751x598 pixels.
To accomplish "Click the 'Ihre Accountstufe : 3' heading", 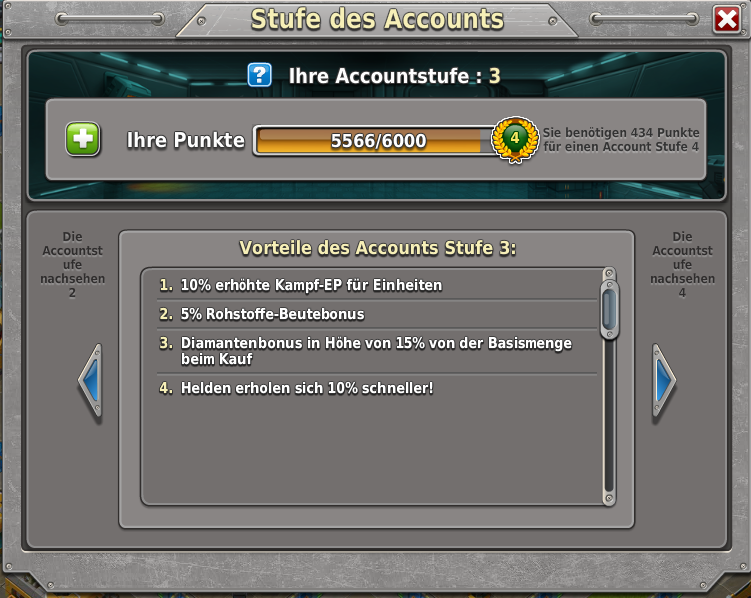I will (394, 76).
